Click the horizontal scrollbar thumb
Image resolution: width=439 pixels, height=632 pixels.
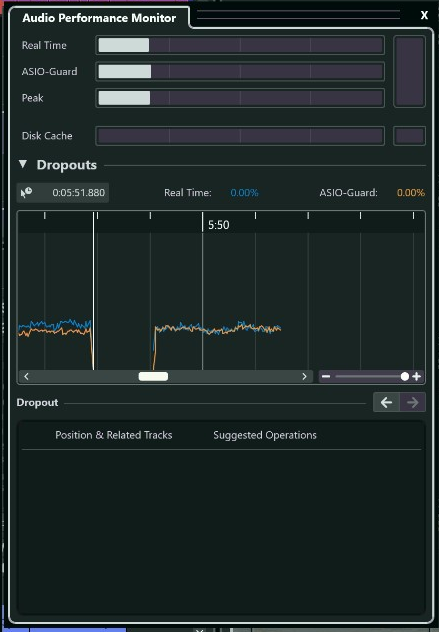(153, 376)
